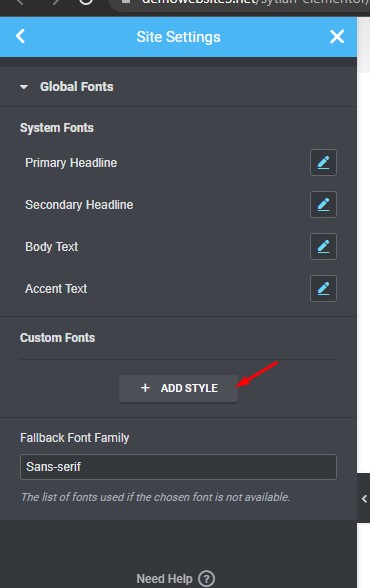370x588 pixels.
Task: Open the Body Text font editor
Action: [x=323, y=246]
